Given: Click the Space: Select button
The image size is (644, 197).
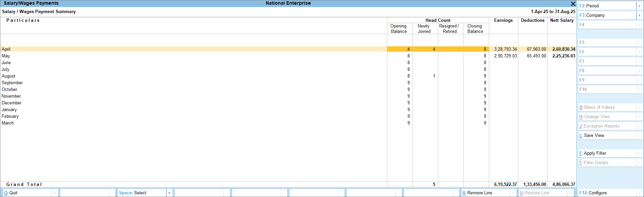Looking at the screenshot, I should (141, 193).
